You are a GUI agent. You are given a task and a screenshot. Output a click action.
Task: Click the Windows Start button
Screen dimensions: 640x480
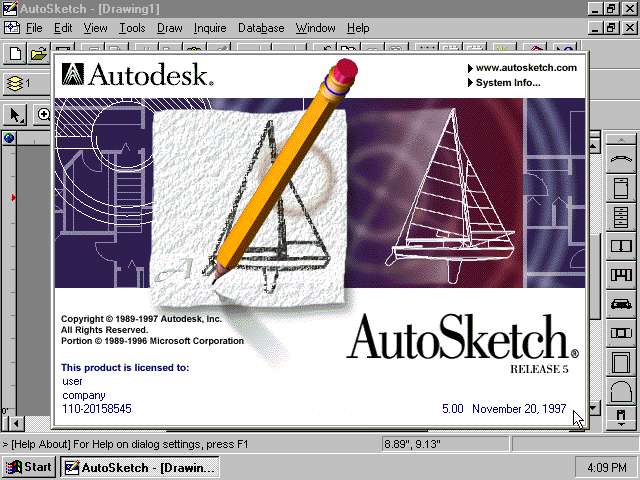[28, 467]
